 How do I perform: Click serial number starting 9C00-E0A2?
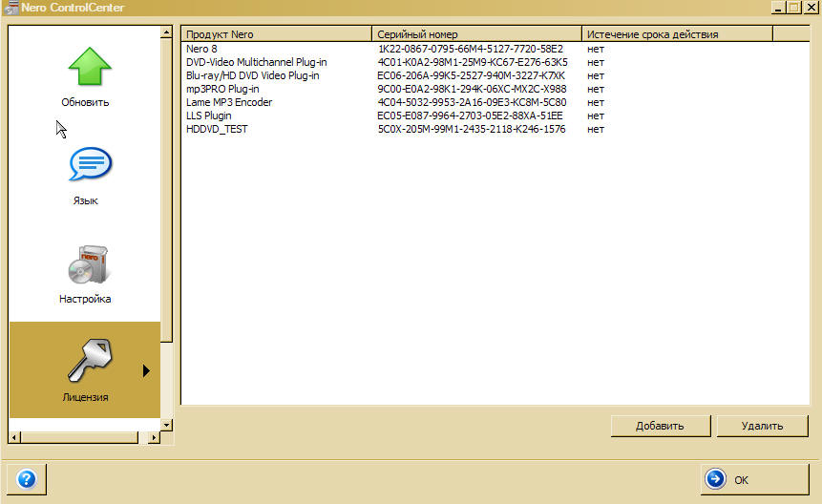(472, 89)
